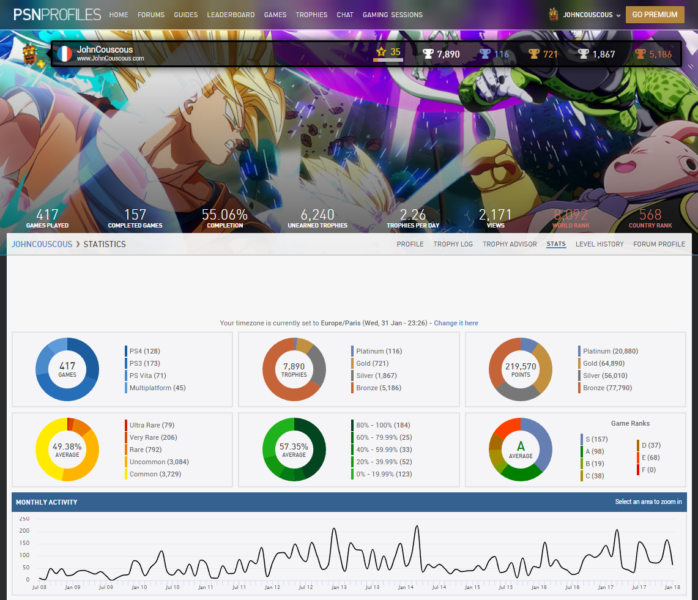Click the S (157) game rank entry
The image size is (698, 600).
pyautogui.click(x=594, y=439)
